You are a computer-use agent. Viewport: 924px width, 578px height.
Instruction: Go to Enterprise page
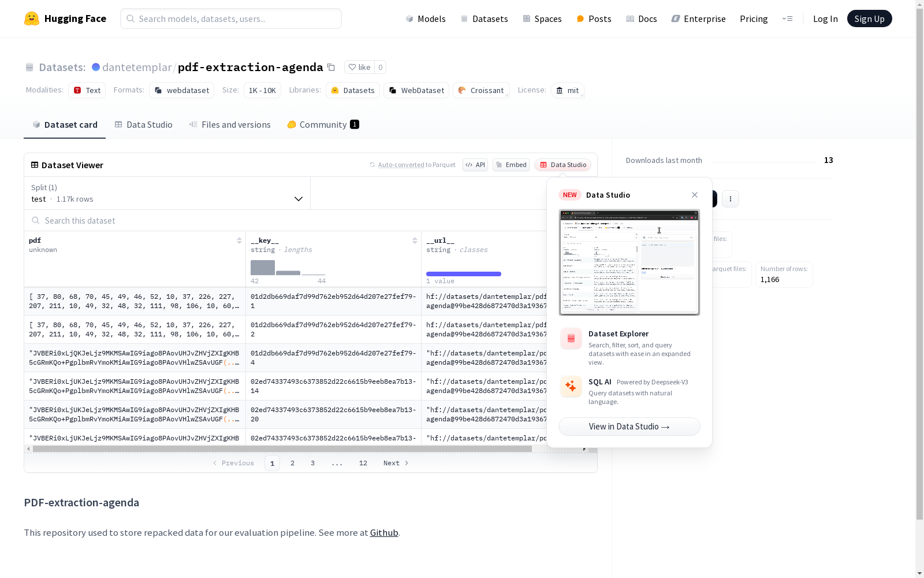tap(698, 18)
